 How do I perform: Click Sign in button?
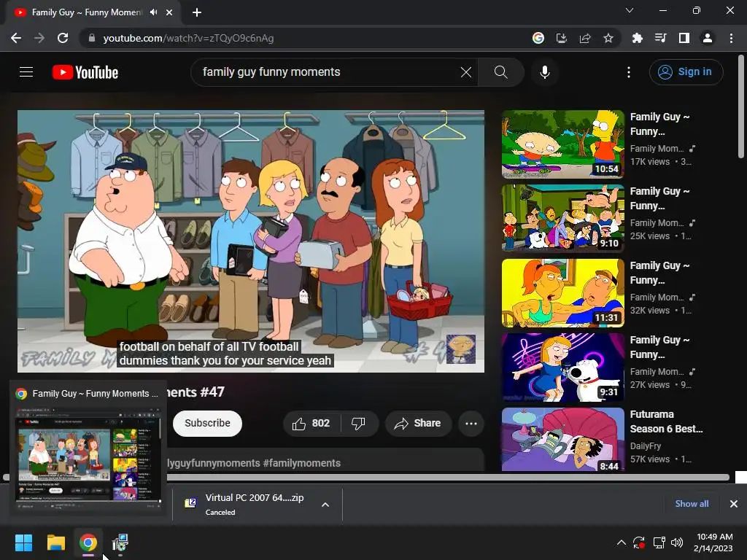pyautogui.click(x=686, y=72)
